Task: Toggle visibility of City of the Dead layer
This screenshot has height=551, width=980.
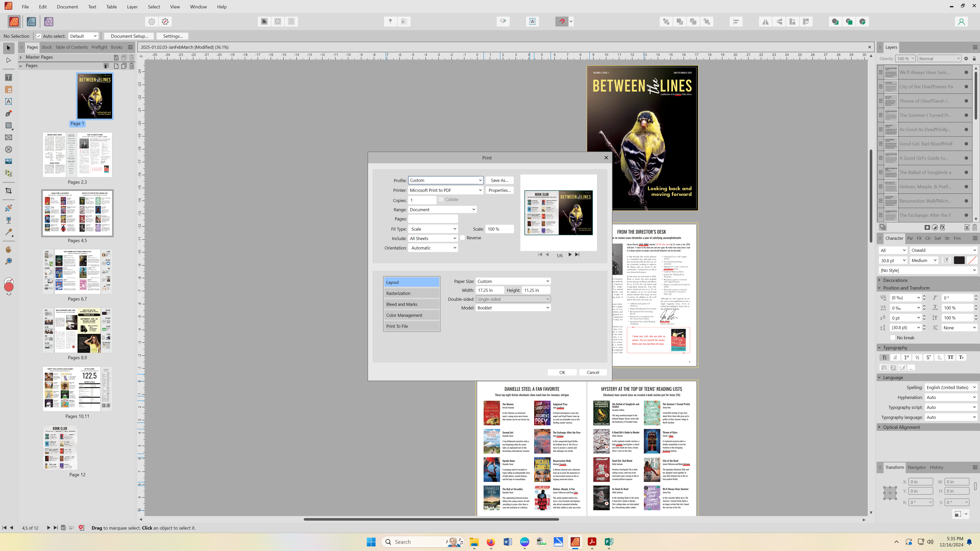Action: pos(966,87)
